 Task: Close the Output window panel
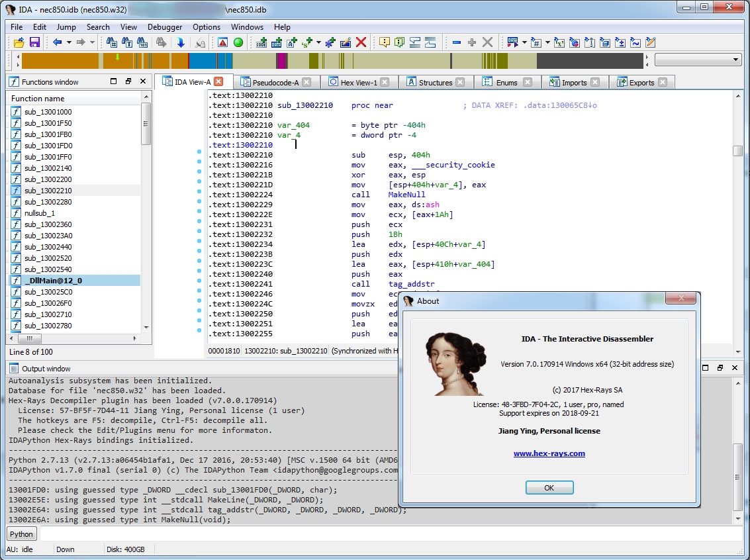735,368
